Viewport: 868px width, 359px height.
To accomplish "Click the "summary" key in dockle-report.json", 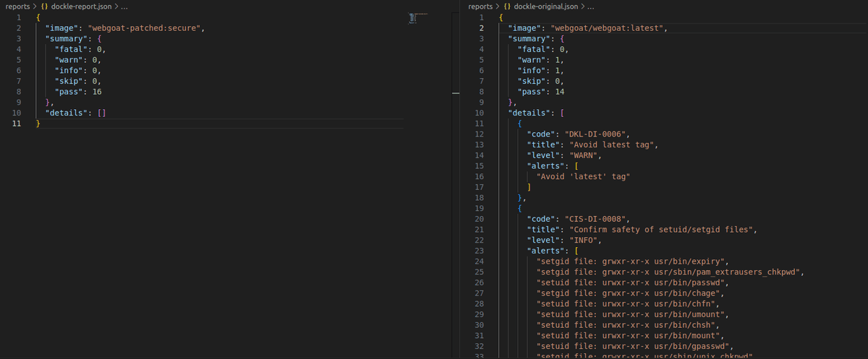I will [x=66, y=39].
